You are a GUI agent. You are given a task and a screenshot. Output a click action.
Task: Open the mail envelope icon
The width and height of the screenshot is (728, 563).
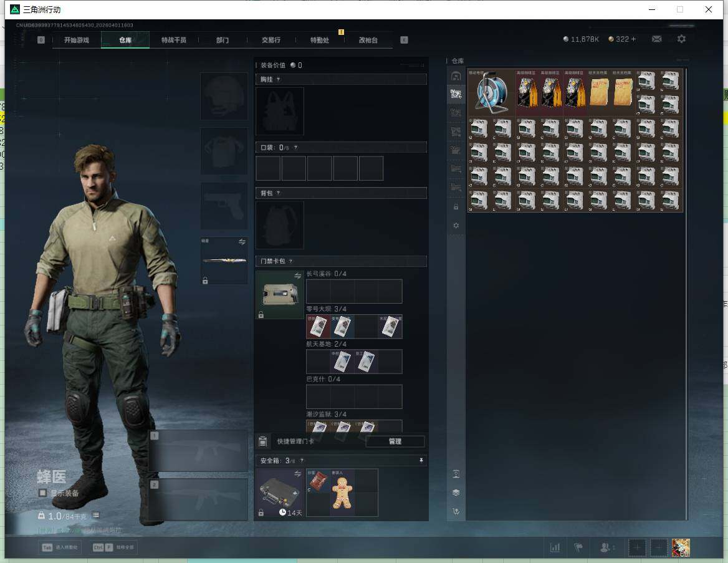coord(656,39)
